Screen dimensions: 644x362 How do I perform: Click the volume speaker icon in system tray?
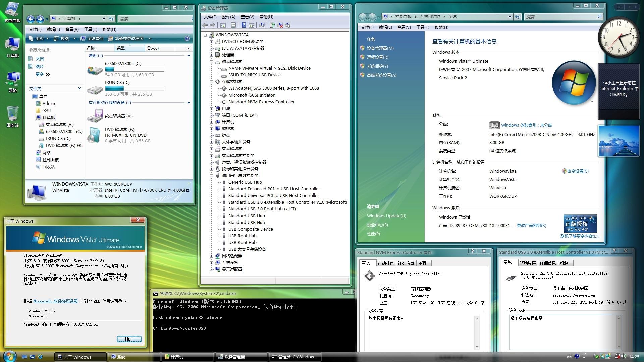point(623,357)
